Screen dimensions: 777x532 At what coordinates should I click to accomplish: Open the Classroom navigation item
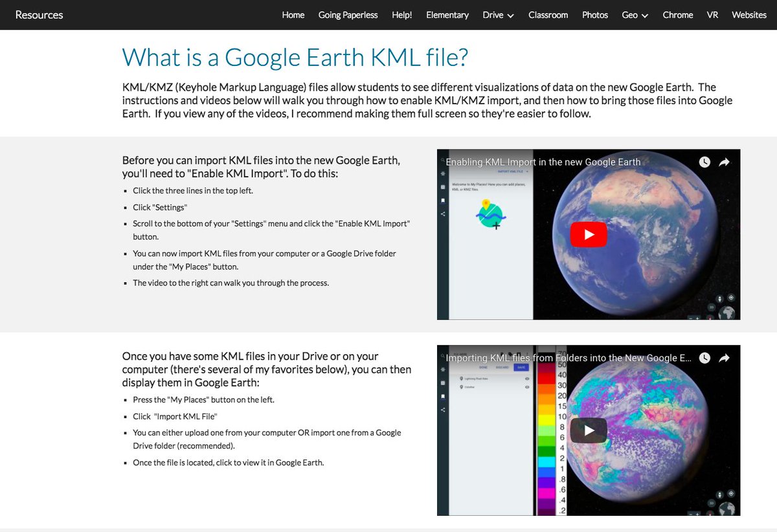[548, 15]
